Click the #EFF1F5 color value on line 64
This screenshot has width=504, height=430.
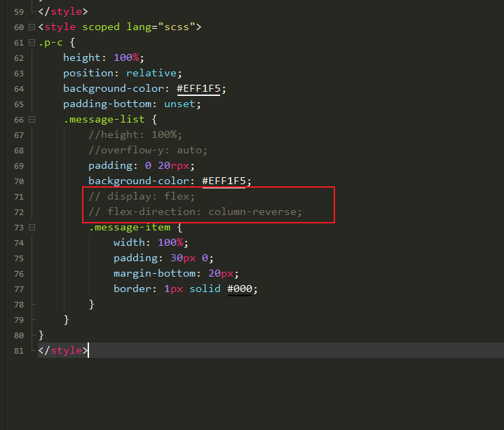(x=198, y=89)
